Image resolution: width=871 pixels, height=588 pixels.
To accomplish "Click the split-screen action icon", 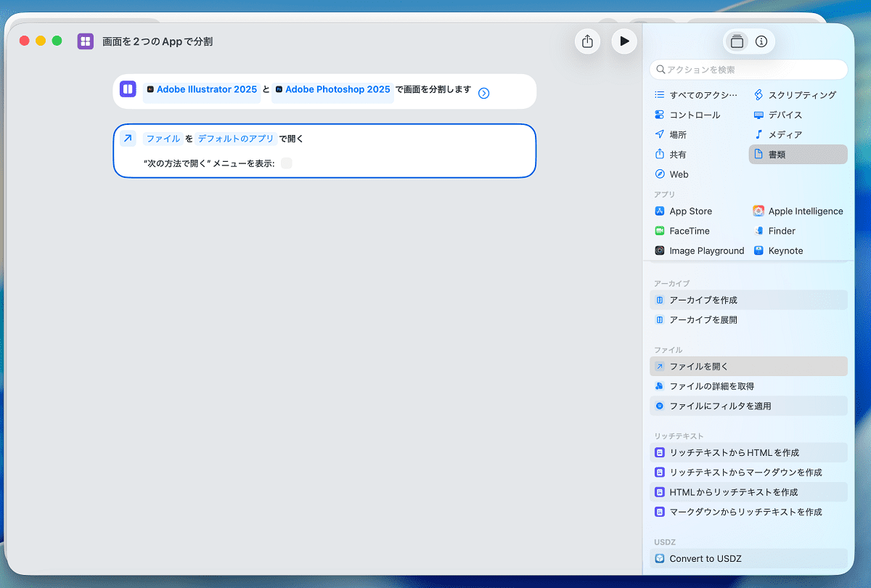I will coord(128,89).
